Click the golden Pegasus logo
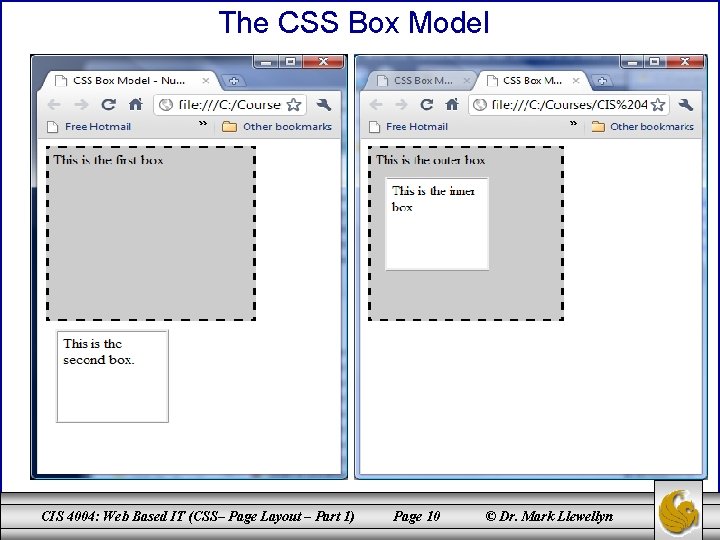Viewport: 720px width, 540px height. click(678, 510)
